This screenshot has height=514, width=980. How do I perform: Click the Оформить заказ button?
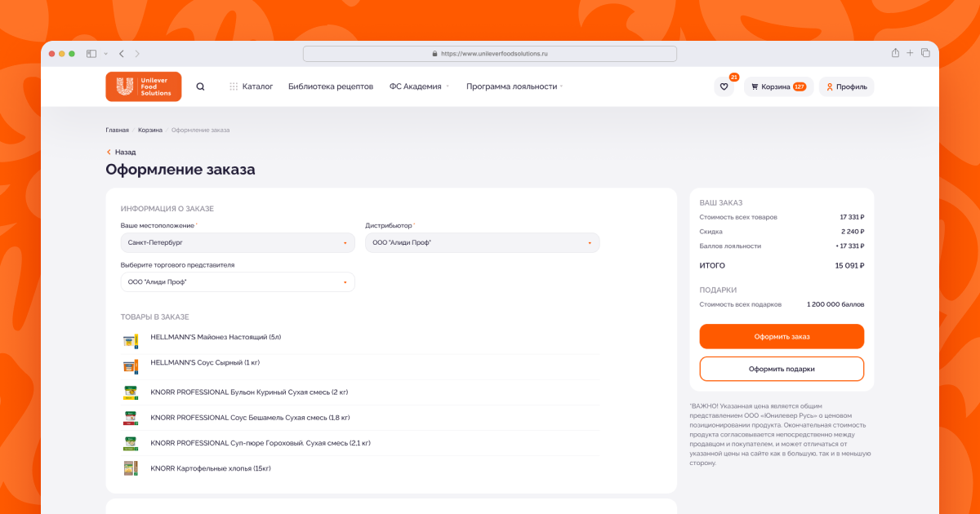782,336
